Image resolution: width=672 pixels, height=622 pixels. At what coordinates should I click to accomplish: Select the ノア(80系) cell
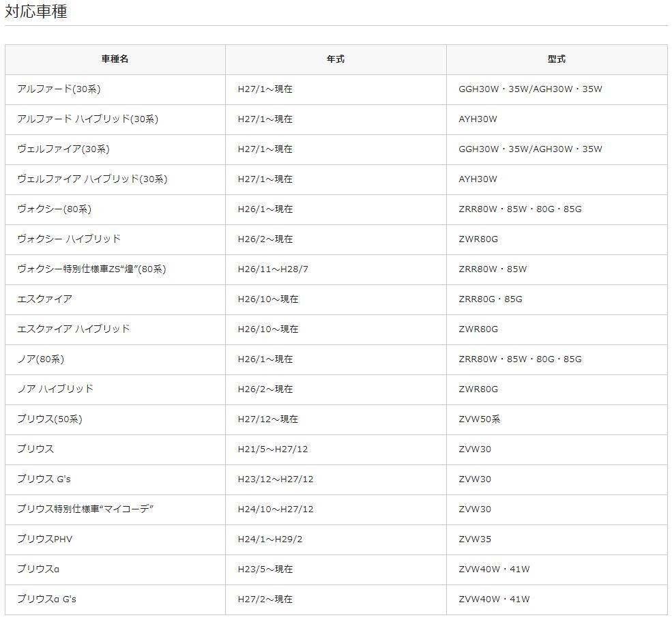point(115,359)
